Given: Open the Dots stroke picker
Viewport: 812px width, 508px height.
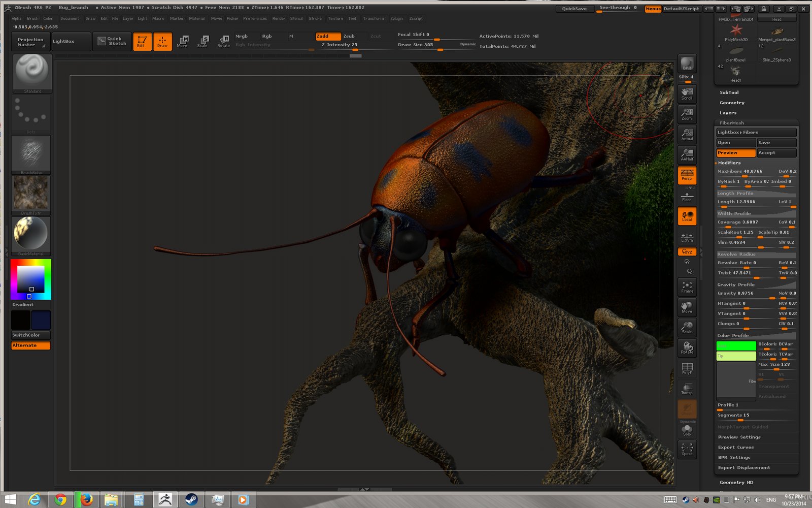Looking at the screenshot, I should point(31,114).
